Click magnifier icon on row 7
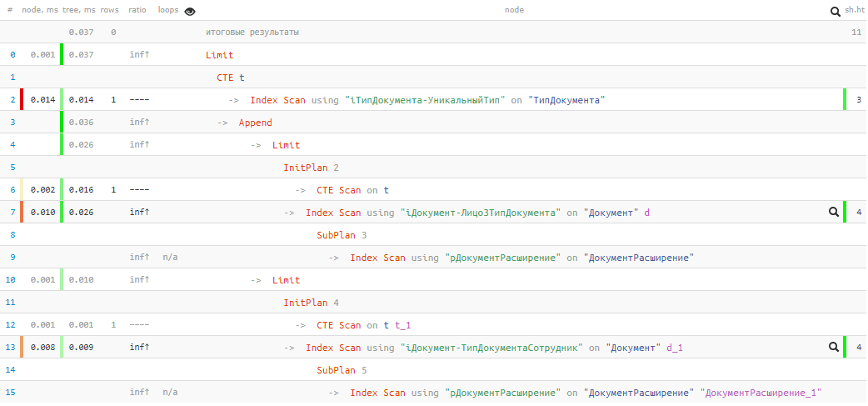Screen dimensions: 868x406 pos(833,213)
